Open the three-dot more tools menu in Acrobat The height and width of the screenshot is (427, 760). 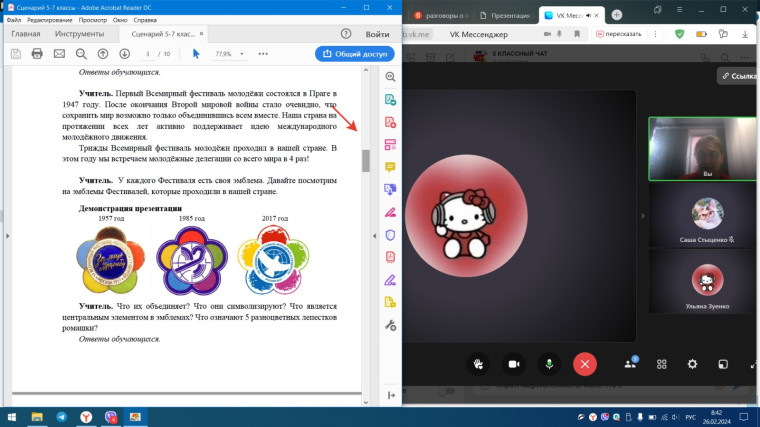[263, 54]
